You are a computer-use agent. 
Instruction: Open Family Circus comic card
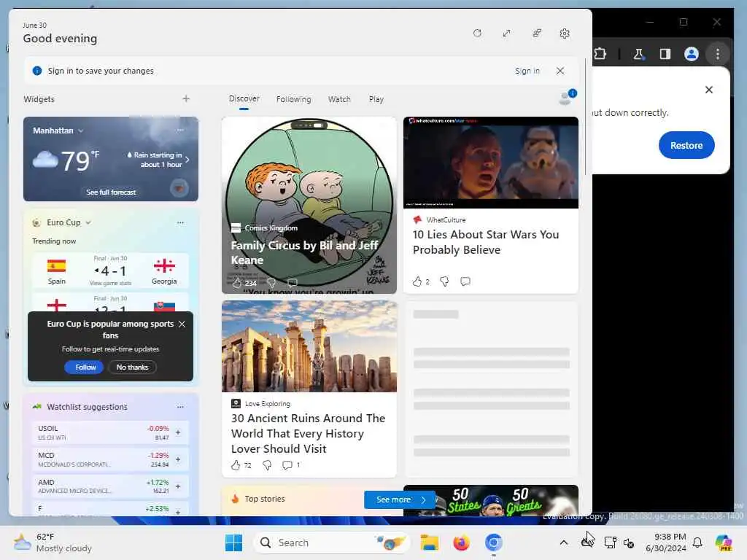[x=309, y=205]
